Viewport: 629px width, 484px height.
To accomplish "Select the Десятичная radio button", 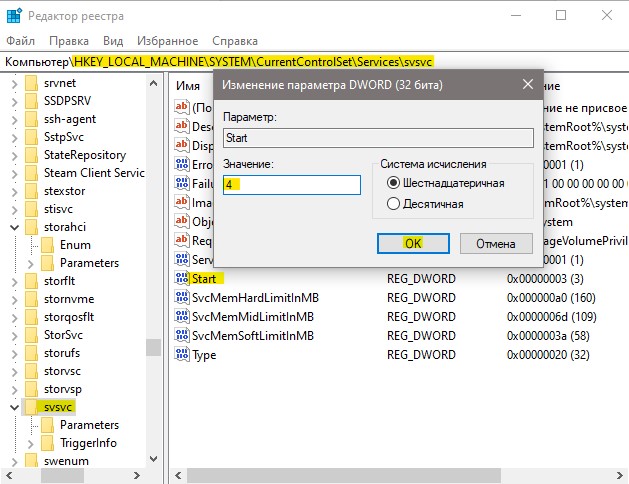I will pyautogui.click(x=393, y=204).
